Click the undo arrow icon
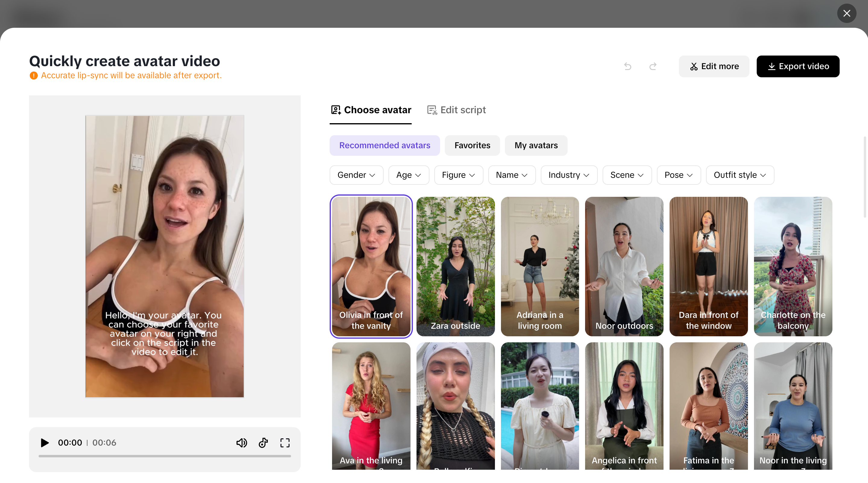868x483 pixels. tap(627, 66)
